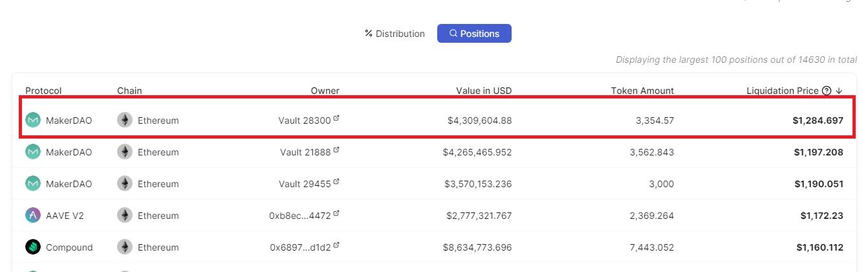Click external link icon beside Vault 29455

[x=336, y=183]
